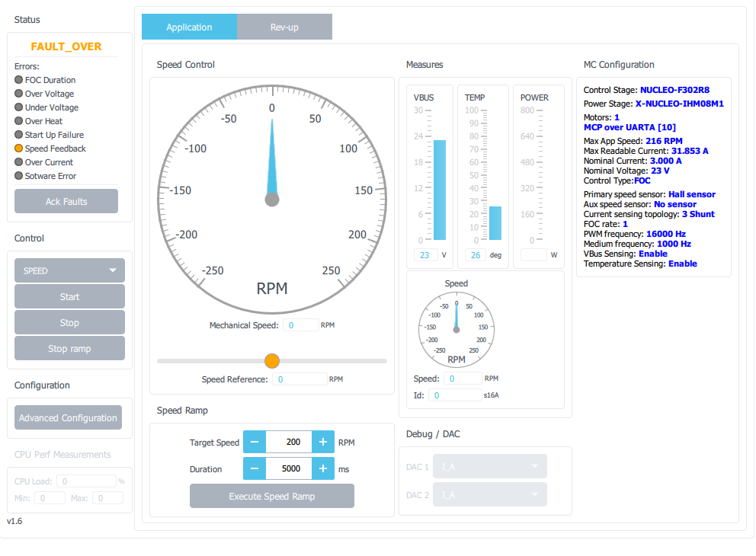Open the DAC 1 dropdown

(x=490, y=466)
